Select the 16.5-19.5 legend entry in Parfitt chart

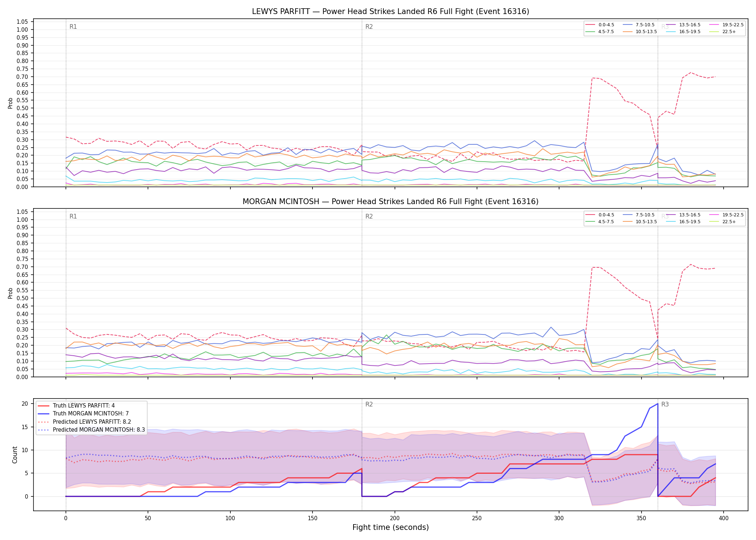tap(684, 32)
